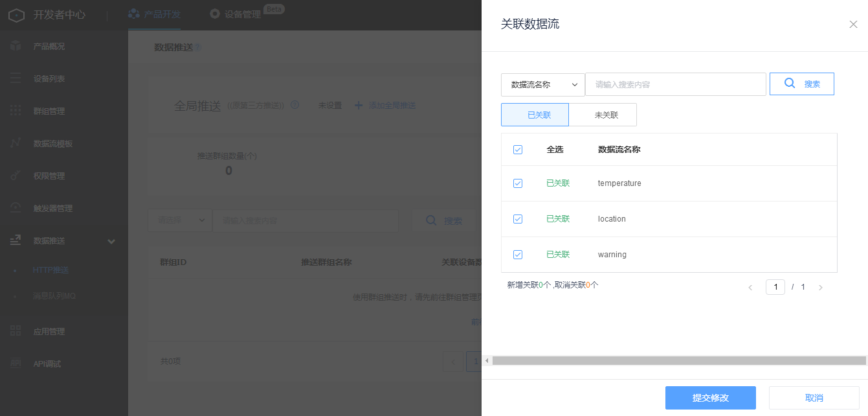
Task: Click 已关联 status in temperature row
Action: [558, 183]
